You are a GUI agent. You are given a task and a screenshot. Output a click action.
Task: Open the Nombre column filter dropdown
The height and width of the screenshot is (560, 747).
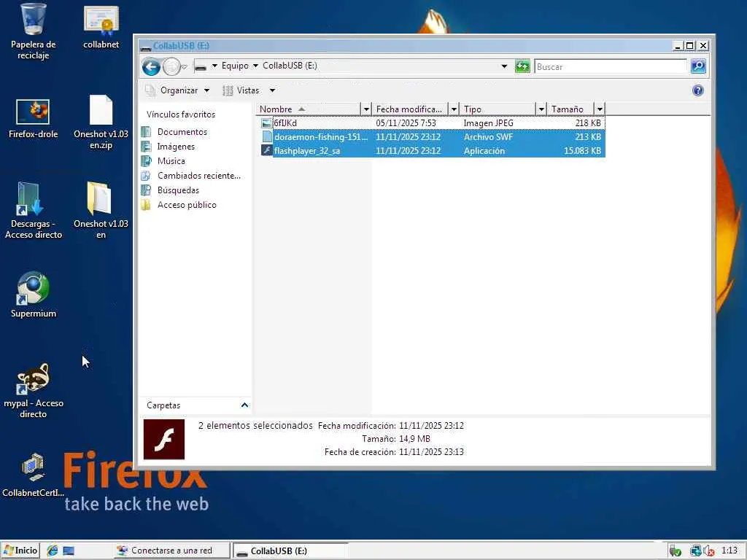(366, 109)
